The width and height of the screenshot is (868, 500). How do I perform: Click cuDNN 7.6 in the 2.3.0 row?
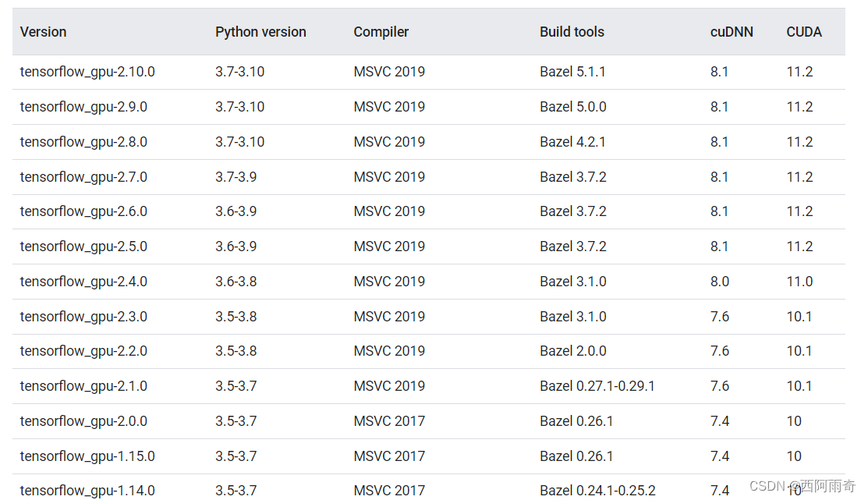click(x=720, y=317)
